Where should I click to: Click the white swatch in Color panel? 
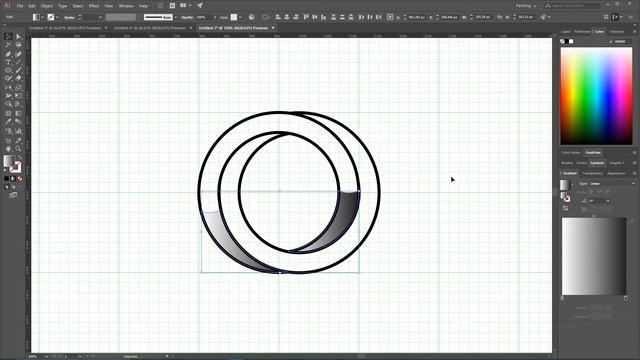(571, 41)
